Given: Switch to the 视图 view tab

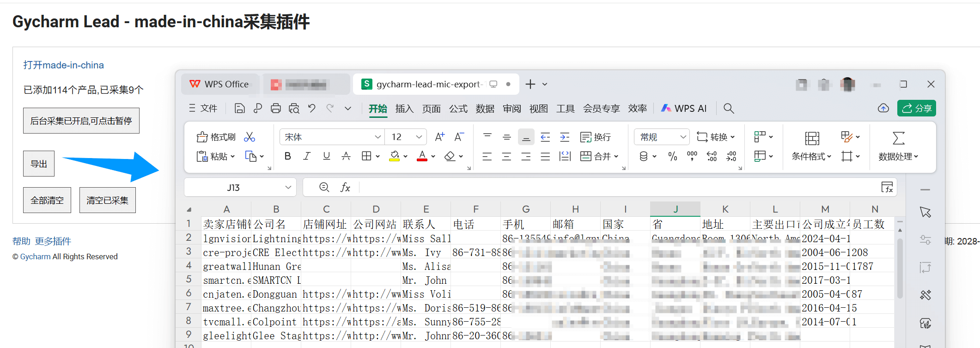Looking at the screenshot, I should 538,109.
